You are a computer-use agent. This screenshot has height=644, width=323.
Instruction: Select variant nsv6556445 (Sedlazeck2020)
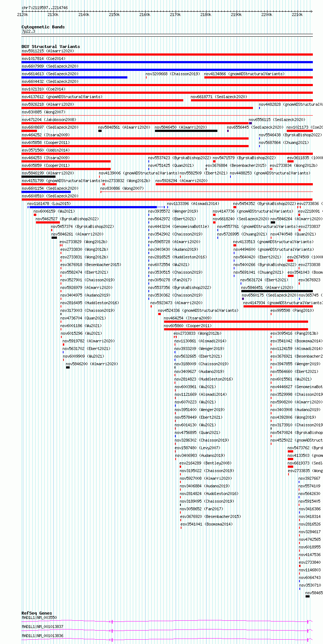pyautogui.click(x=255, y=128)
